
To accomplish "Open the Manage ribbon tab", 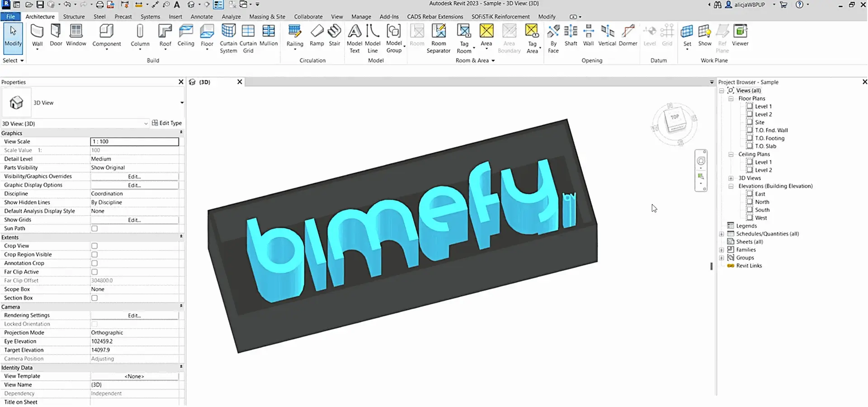I will click(361, 16).
